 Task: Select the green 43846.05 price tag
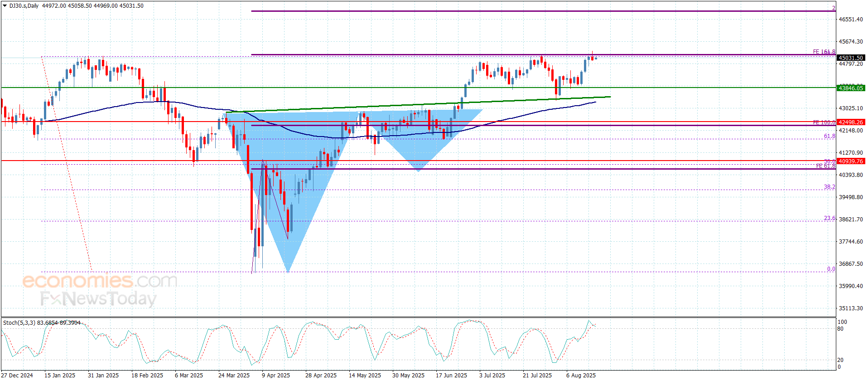click(850, 88)
